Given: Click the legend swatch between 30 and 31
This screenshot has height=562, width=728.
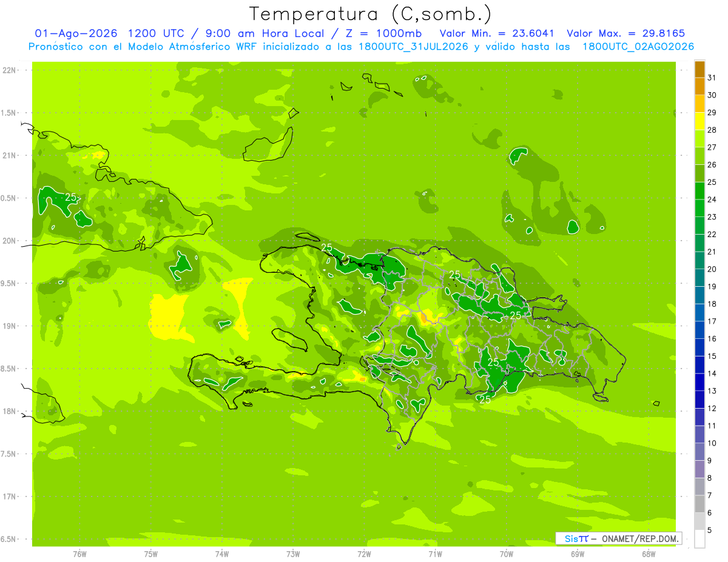Looking at the screenshot, I should tap(699, 86).
